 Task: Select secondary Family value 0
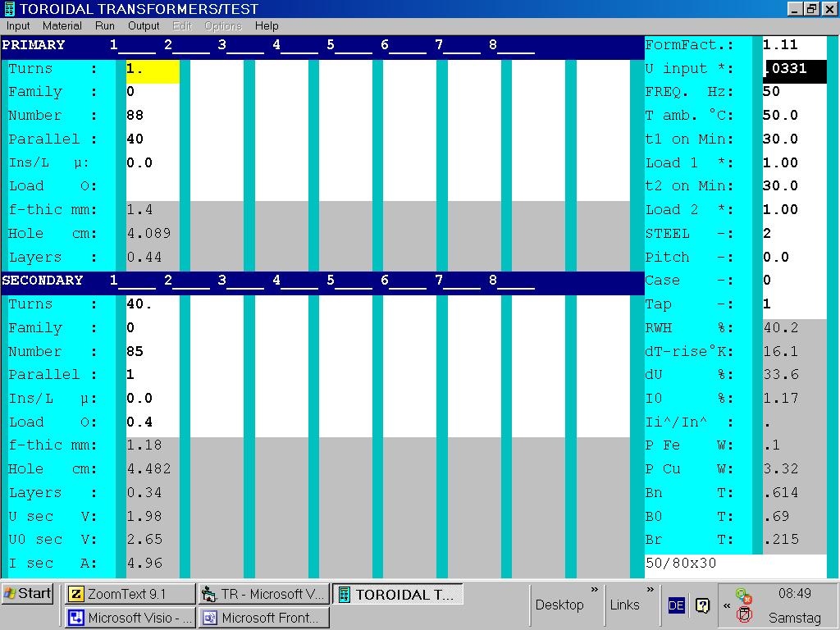pyautogui.click(x=153, y=327)
